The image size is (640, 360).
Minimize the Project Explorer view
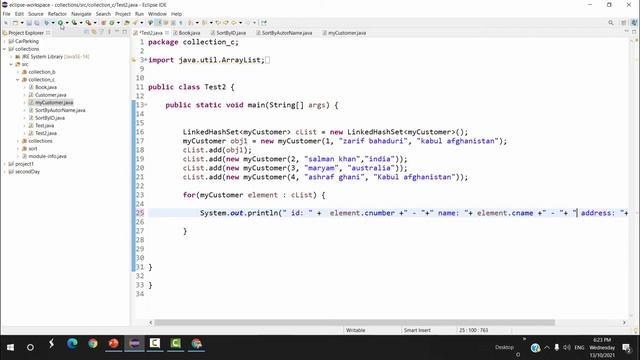coord(117,32)
